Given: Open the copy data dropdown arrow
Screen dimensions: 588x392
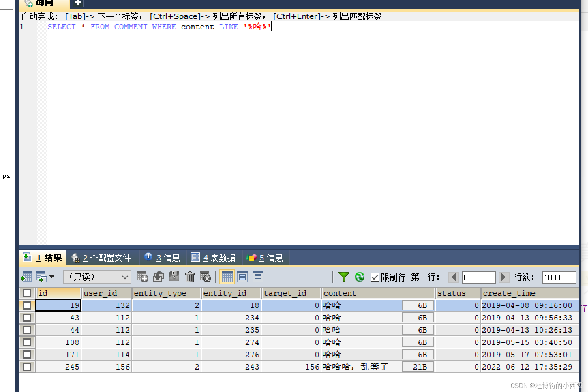Looking at the screenshot, I should pyautogui.click(x=52, y=277).
